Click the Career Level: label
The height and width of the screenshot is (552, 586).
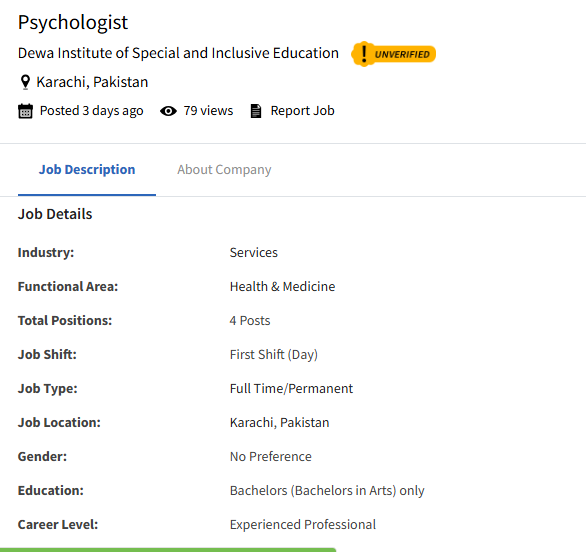pos(58,525)
